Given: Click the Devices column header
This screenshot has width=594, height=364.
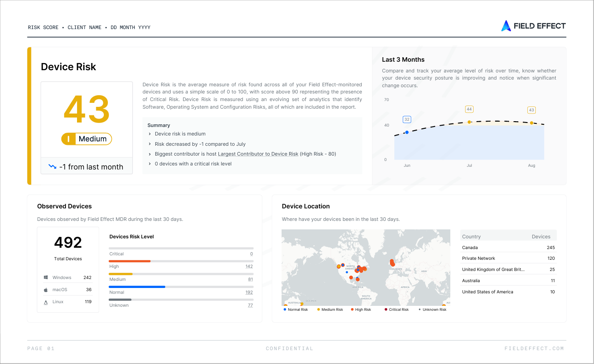Looking at the screenshot, I should pyautogui.click(x=541, y=237).
